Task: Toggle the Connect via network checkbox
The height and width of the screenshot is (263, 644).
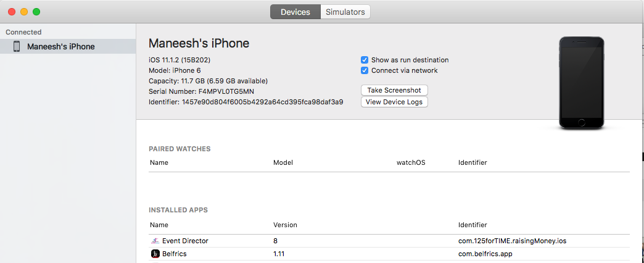Action: 365,70
